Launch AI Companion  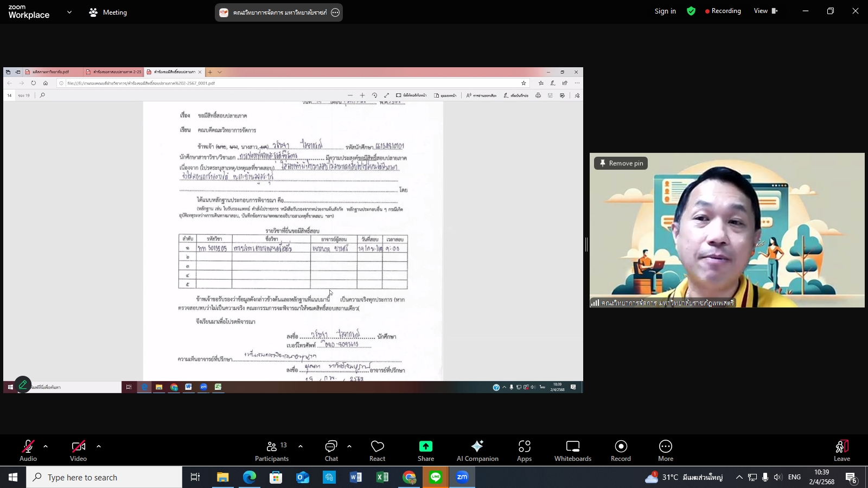coord(477,450)
